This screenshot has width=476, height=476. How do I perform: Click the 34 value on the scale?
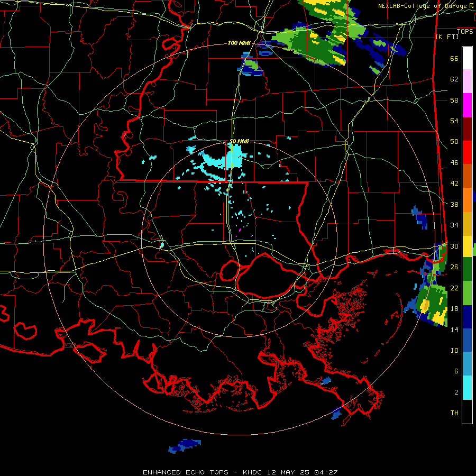[x=454, y=225]
